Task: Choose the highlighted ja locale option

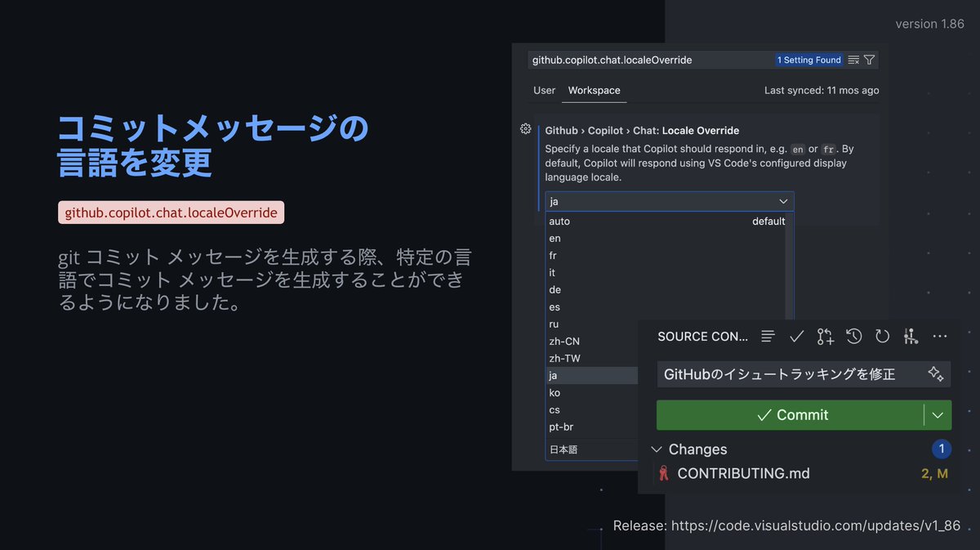Action: pos(592,376)
